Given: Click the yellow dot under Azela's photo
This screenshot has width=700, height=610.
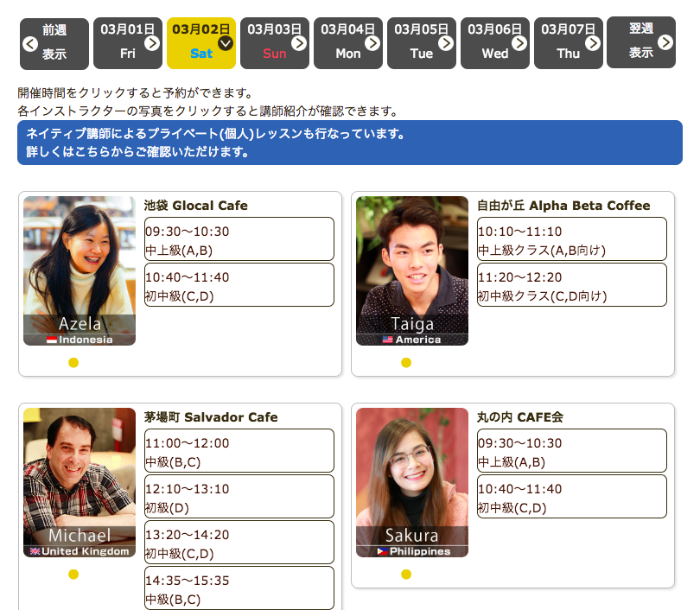Looking at the screenshot, I should (x=73, y=363).
